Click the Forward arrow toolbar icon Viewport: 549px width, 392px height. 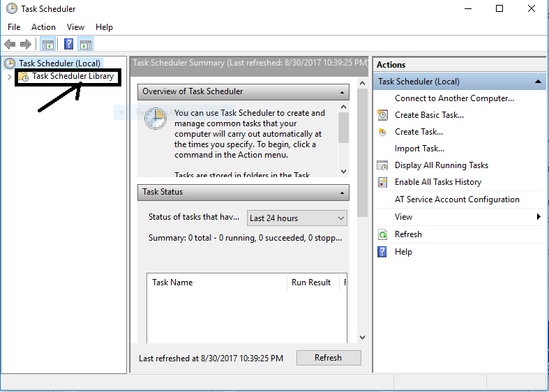click(x=26, y=45)
